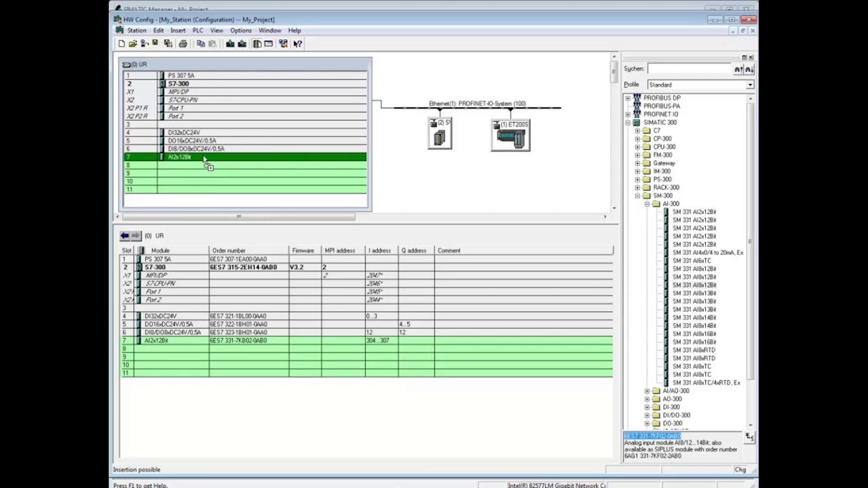Screen dimensions: 868x488
Task: Open the Options menu
Action: 241,30
